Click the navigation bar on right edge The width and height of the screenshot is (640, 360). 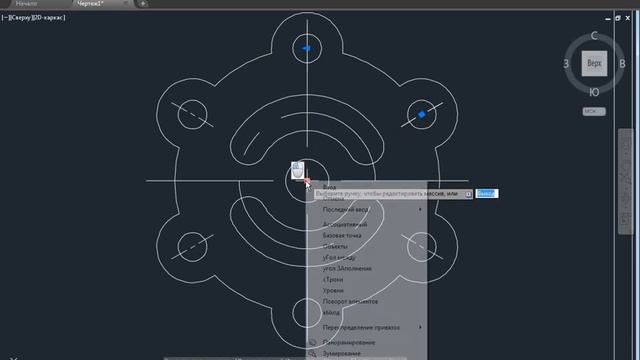click(626, 182)
